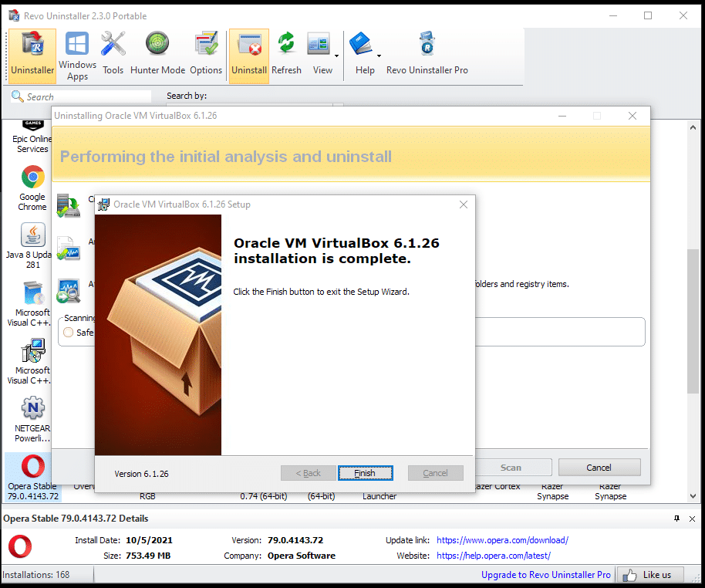Viewport: 705px width, 588px height.
Task: Click Scan in the Uninstalling dialog
Action: (x=511, y=468)
